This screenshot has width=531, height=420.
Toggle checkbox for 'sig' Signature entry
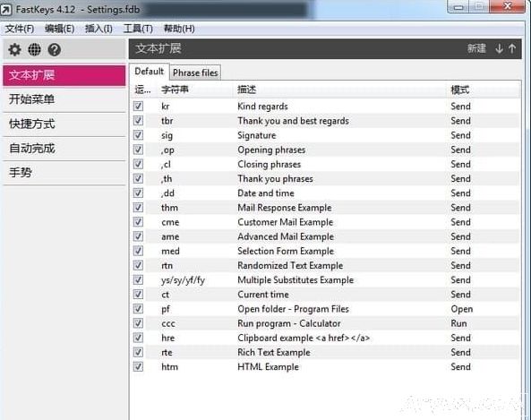point(138,135)
